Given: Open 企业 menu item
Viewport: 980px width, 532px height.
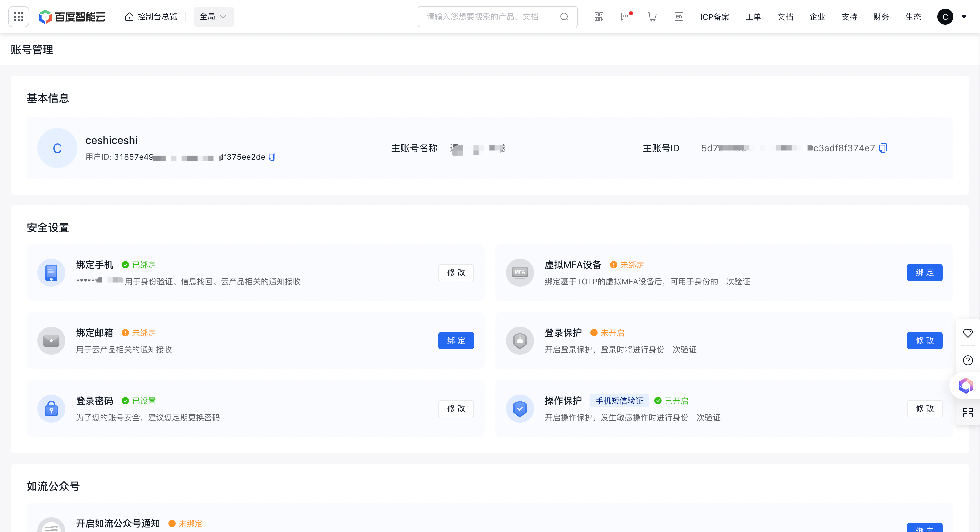Looking at the screenshot, I should [x=817, y=17].
